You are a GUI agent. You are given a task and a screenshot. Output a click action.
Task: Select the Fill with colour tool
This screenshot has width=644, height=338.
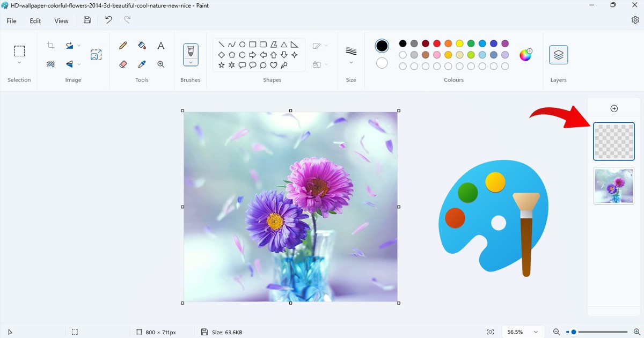click(142, 46)
